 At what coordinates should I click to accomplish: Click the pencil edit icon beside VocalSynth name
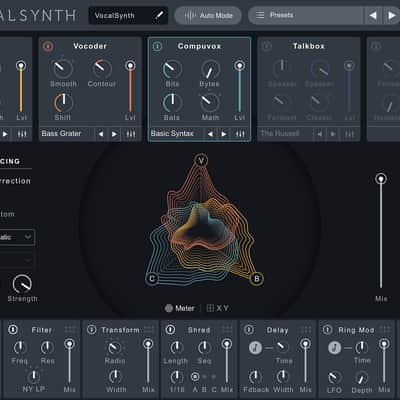point(160,15)
